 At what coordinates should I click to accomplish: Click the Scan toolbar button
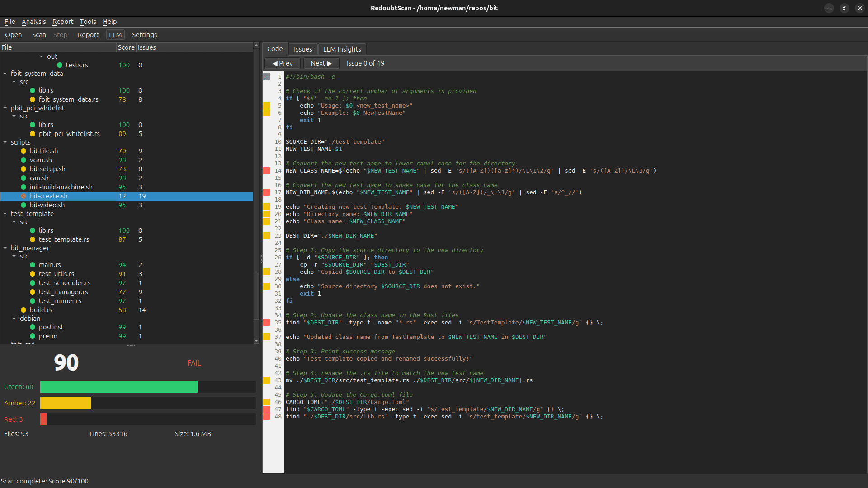[x=39, y=35]
